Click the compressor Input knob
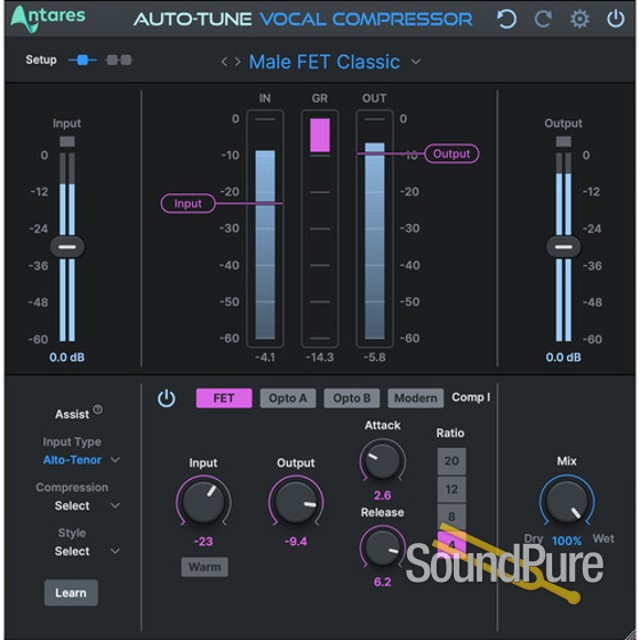Image resolution: width=640 pixels, height=640 pixels. tap(203, 502)
